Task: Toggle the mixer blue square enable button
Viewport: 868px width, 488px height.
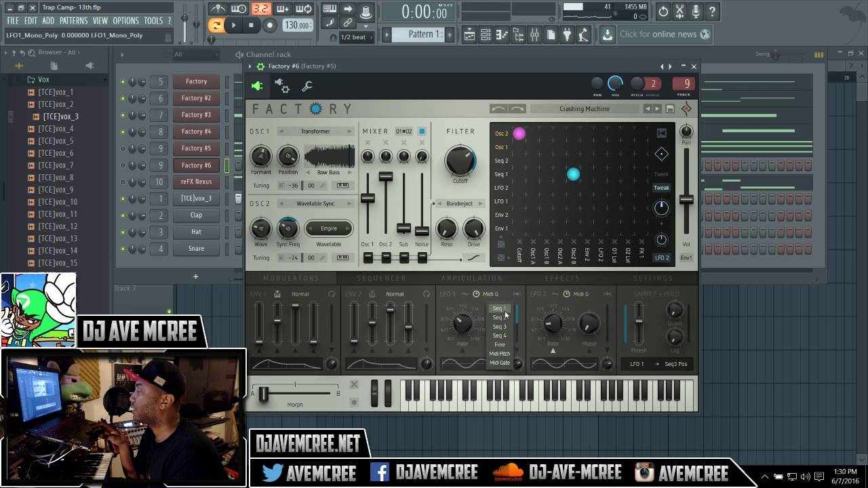Action: (x=422, y=131)
